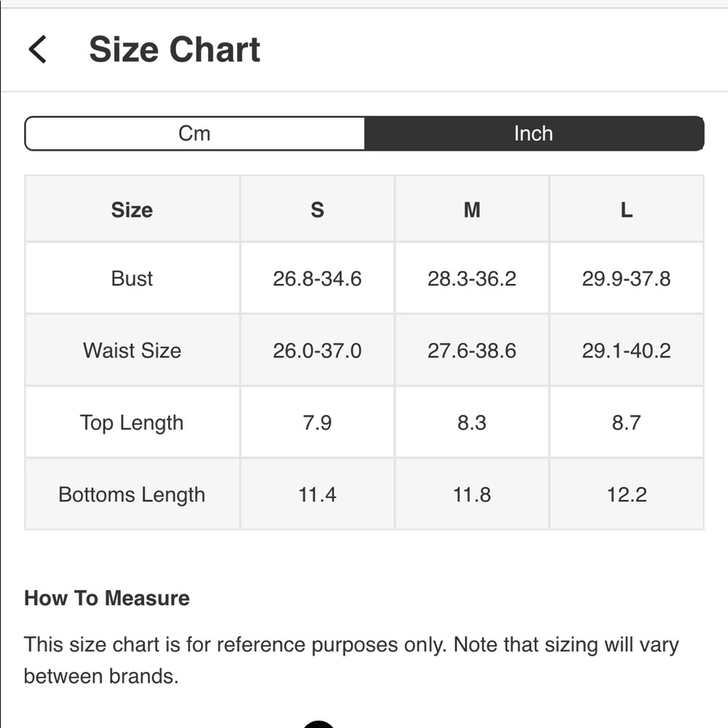This screenshot has width=728, height=728.
Task: Click the Size Chart title
Action: pyautogui.click(x=175, y=50)
